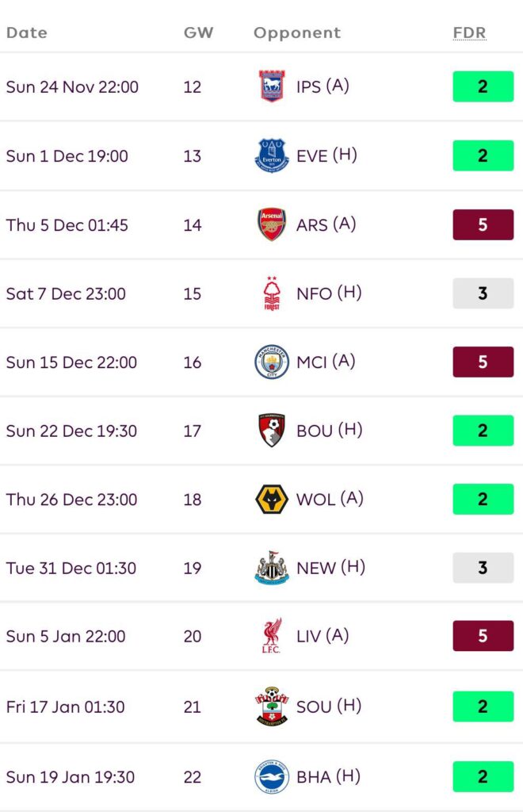This screenshot has width=523, height=812.
Task: Click the Newcastle United crest
Action: [x=272, y=568]
